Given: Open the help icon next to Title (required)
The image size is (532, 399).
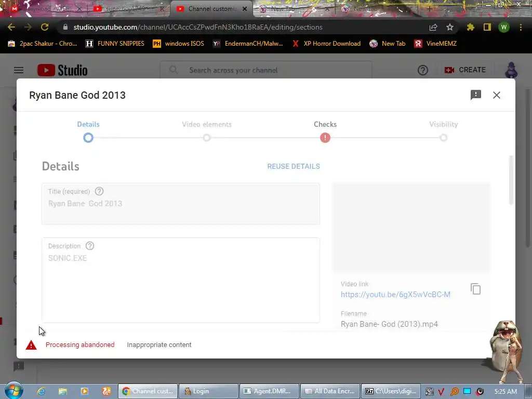Looking at the screenshot, I should (99, 191).
